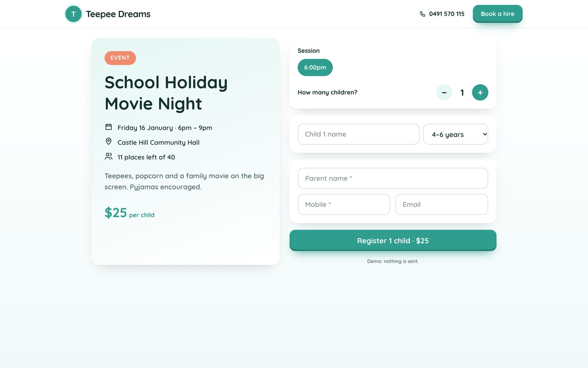The image size is (588, 368).
Task: Click the people icon beside places left
Action: click(x=108, y=156)
